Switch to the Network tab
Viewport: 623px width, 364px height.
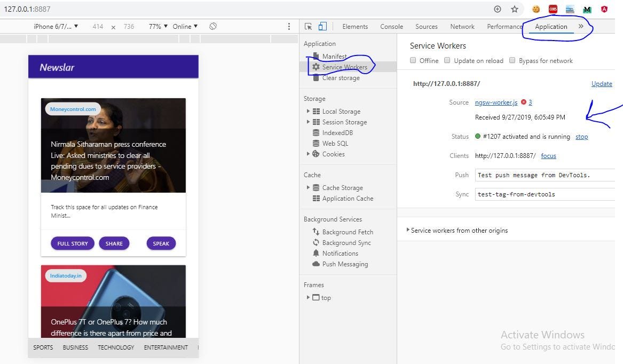click(462, 26)
